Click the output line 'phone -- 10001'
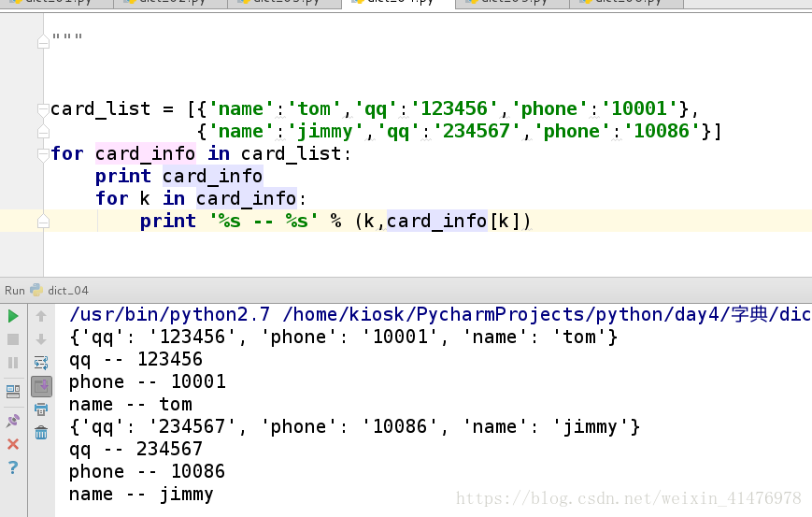Screen dimensions: 812x517 click(148, 381)
